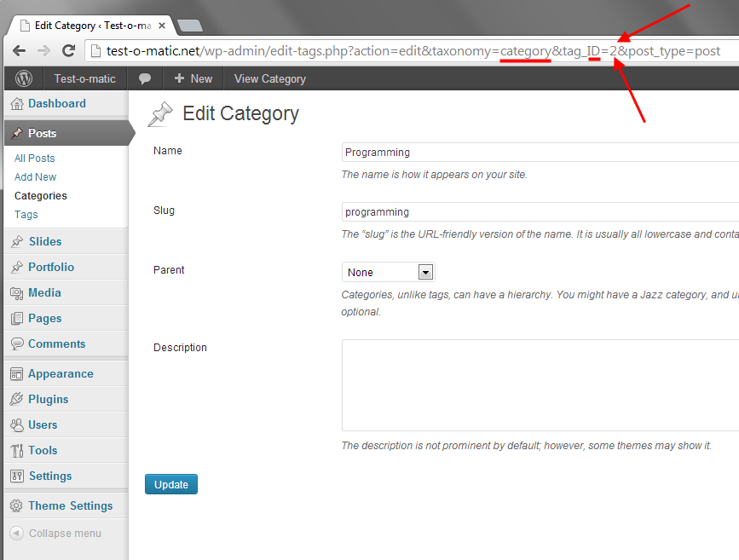The image size is (739, 560).
Task: Click inside the Description text area
Action: (x=539, y=385)
